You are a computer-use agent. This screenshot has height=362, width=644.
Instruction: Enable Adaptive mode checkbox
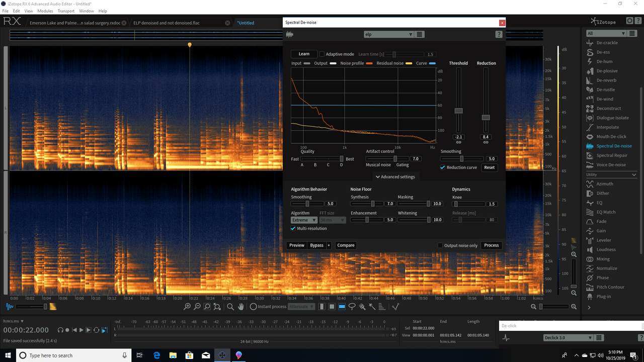(x=322, y=54)
